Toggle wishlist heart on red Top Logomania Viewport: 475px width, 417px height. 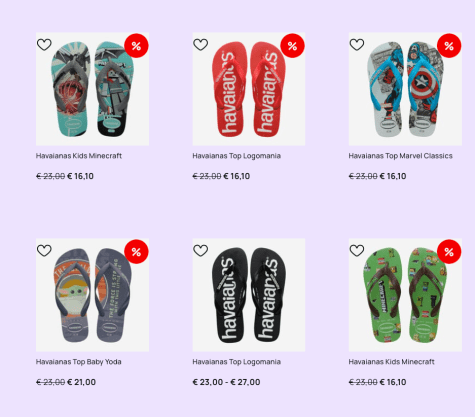[x=200, y=45]
